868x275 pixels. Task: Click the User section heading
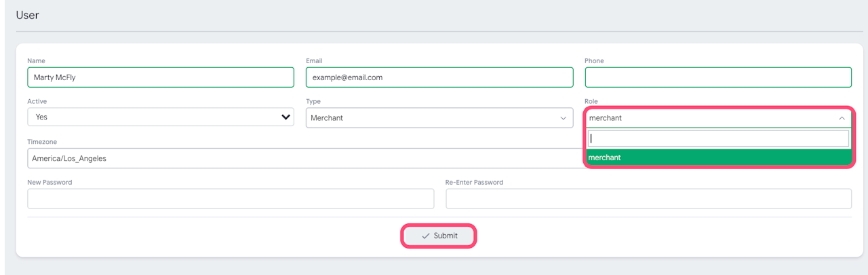click(28, 15)
